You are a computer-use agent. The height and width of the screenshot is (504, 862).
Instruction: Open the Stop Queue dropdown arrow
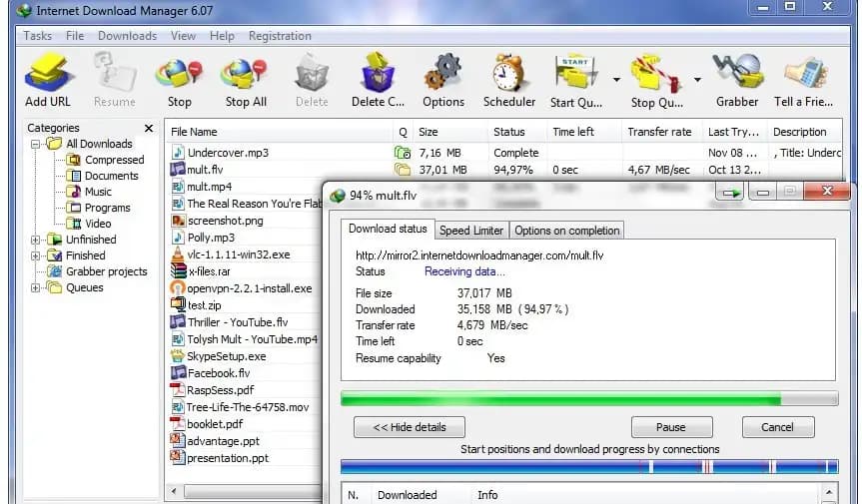point(697,79)
